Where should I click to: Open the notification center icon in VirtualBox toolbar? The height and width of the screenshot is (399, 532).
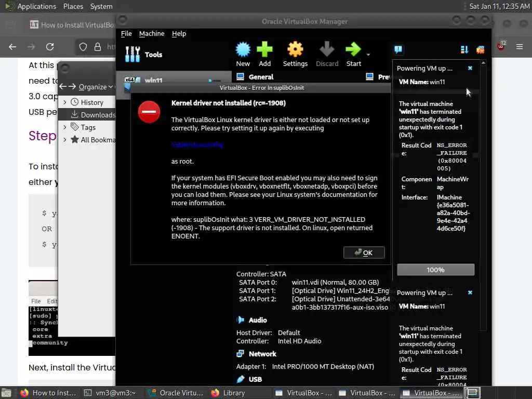[x=398, y=49]
